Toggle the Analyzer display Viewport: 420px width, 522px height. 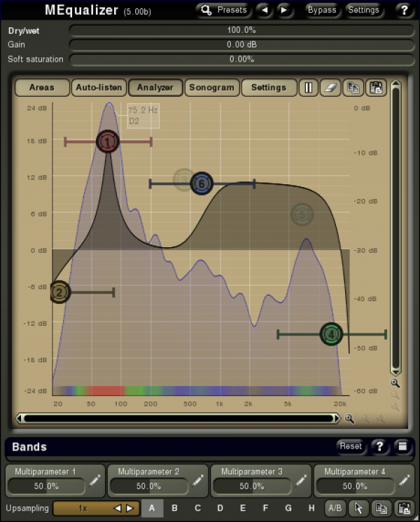[x=155, y=88]
